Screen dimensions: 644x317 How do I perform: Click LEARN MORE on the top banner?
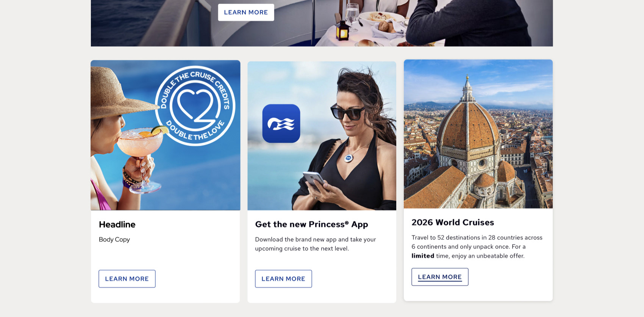tap(246, 12)
